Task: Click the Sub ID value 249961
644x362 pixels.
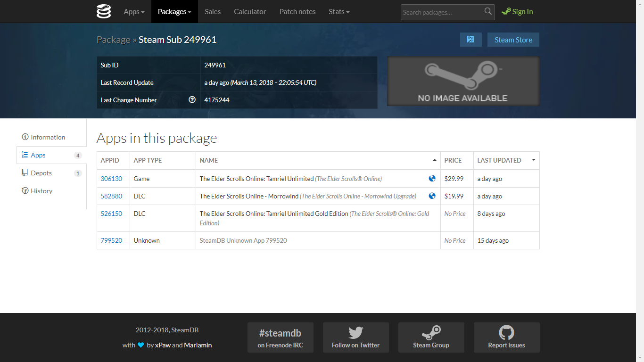Action: point(215,65)
